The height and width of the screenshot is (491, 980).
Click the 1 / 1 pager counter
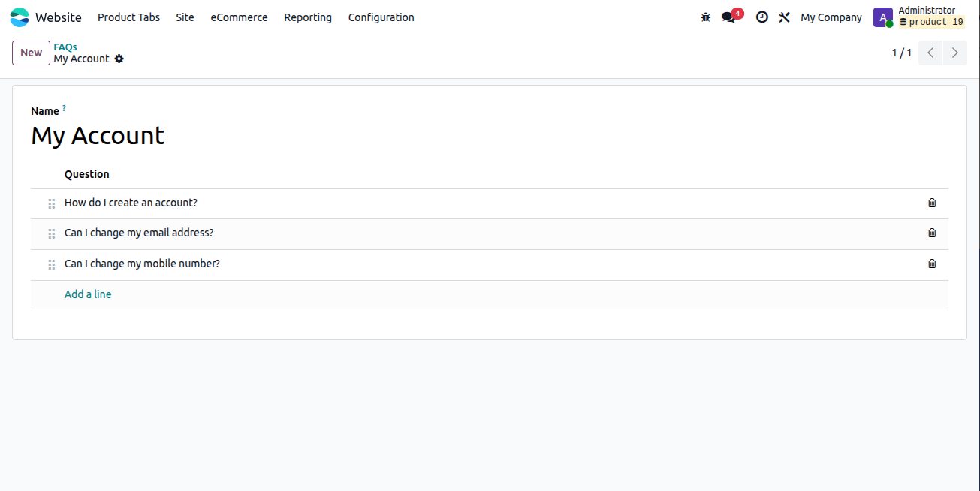coord(901,53)
